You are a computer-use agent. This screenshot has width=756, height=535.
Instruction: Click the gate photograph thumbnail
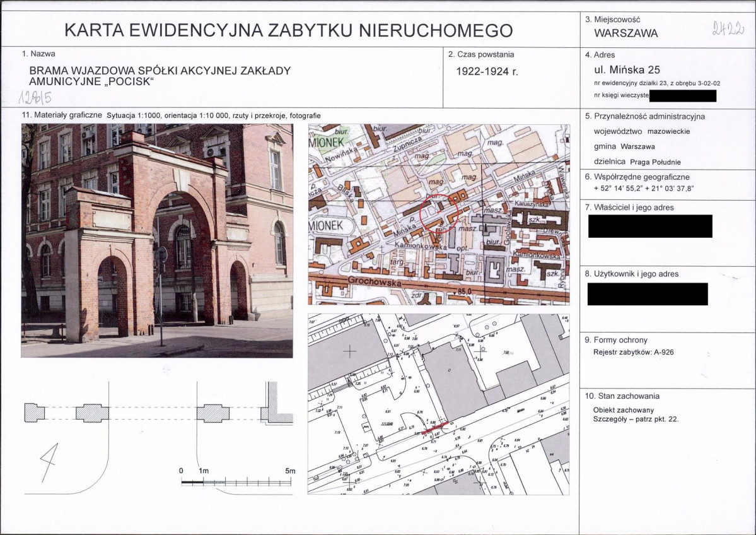pos(157,240)
